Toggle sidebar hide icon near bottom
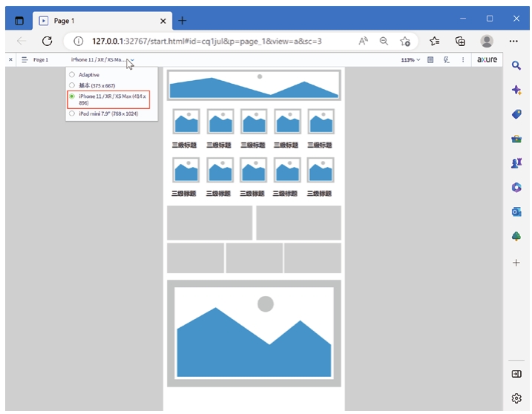Screen dimensions: 532x414 [516, 374]
